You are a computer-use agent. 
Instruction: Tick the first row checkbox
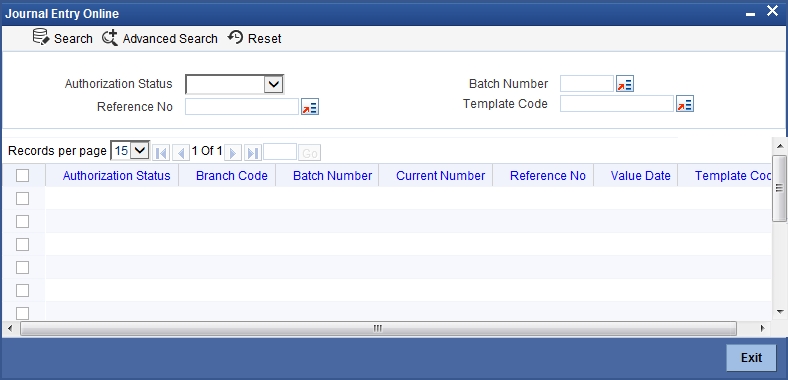[22, 199]
